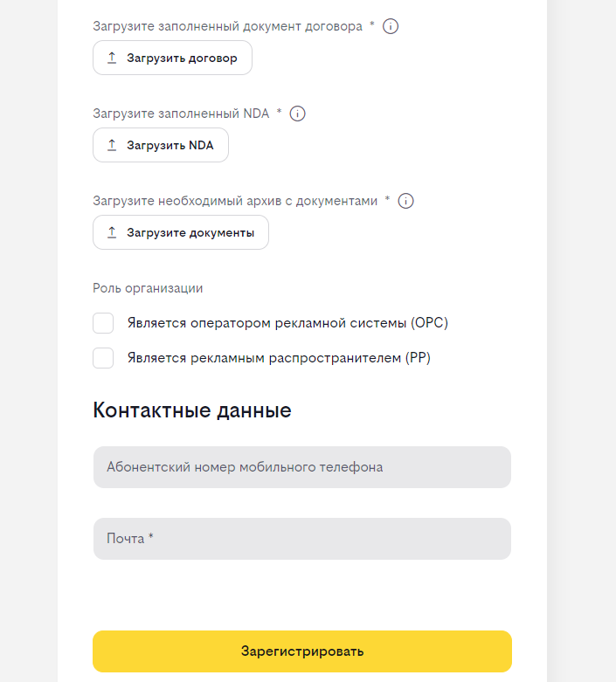Choose the Загрузить NDA button
This screenshot has width=616, height=682.
pyautogui.click(x=161, y=145)
